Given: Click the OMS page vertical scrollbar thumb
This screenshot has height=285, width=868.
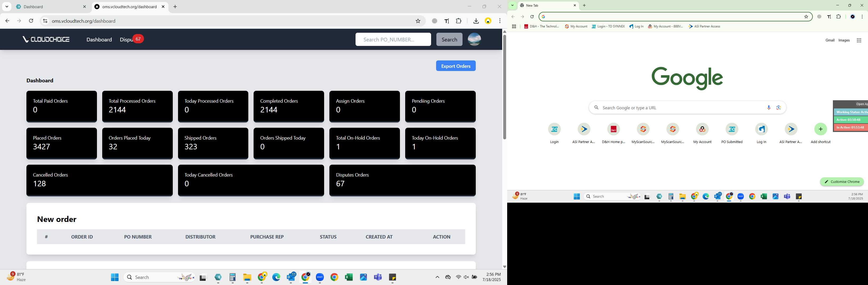Looking at the screenshot, I should [505, 87].
